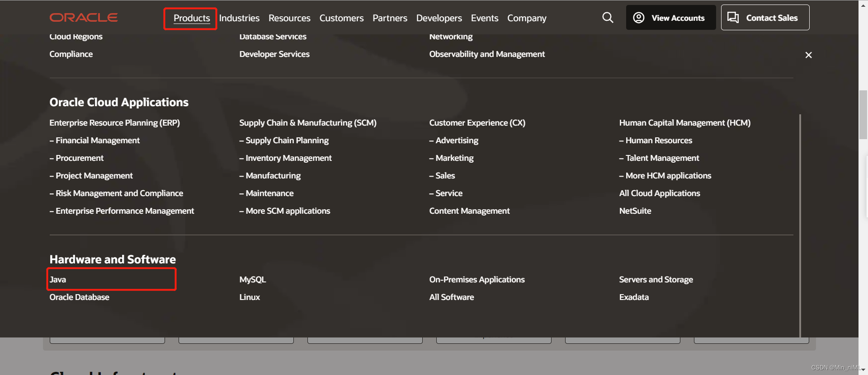The height and width of the screenshot is (375, 868).
Task: Open the Cloud Regions link
Action: point(76,37)
